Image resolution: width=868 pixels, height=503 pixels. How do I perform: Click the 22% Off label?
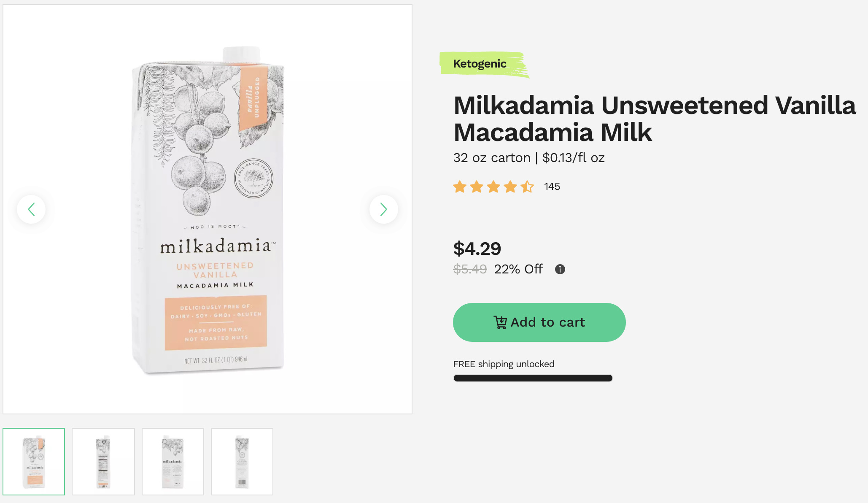(518, 269)
